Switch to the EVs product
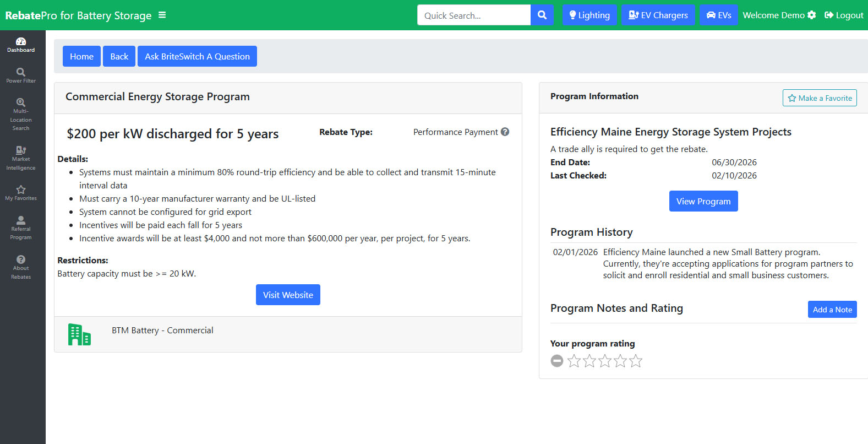The width and height of the screenshot is (868, 444). tap(719, 15)
